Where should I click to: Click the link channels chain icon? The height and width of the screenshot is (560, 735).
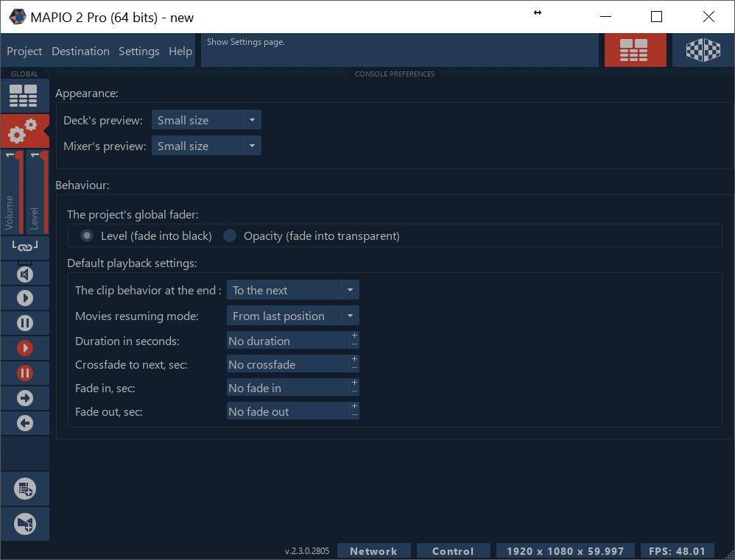coord(24,247)
